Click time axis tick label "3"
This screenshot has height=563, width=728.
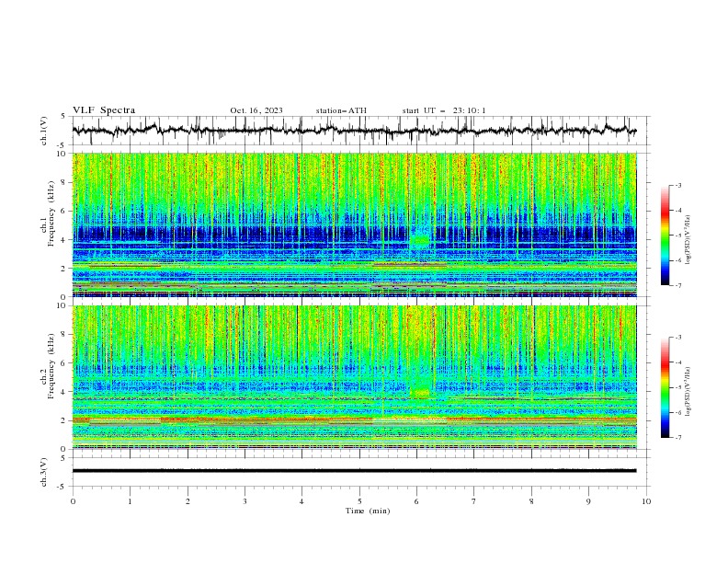coord(245,501)
